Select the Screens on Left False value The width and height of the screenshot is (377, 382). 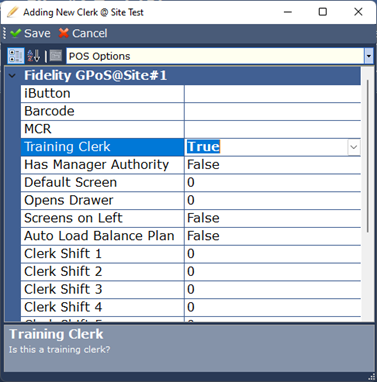272,218
